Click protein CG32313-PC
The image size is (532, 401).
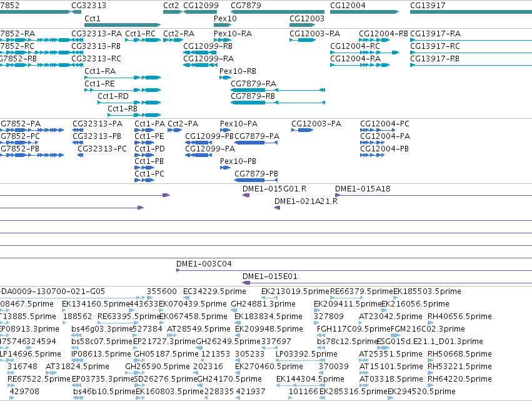[x=81, y=155]
